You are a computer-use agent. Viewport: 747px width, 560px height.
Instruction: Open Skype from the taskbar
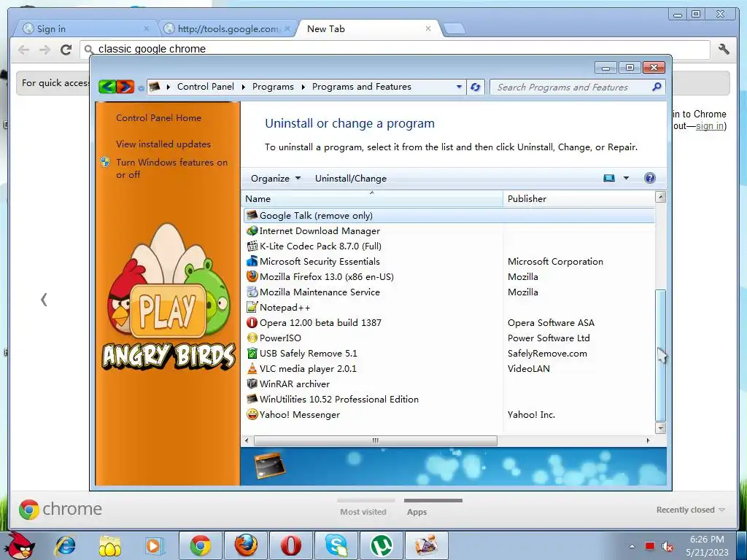tap(336, 545)
